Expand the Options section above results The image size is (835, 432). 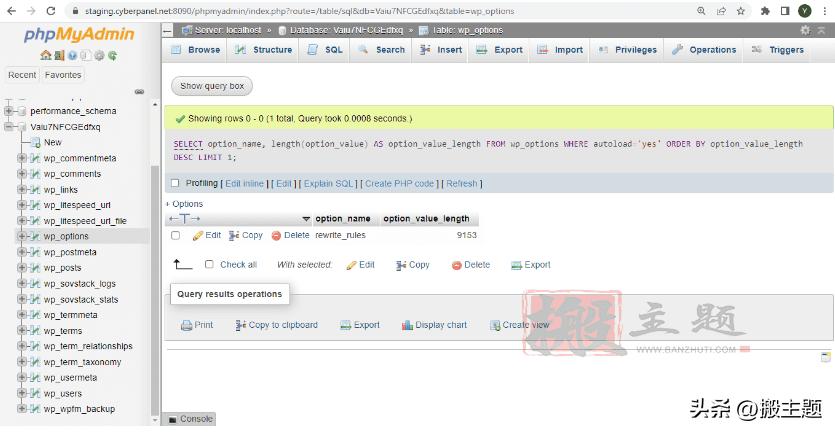tap(184, 204)
